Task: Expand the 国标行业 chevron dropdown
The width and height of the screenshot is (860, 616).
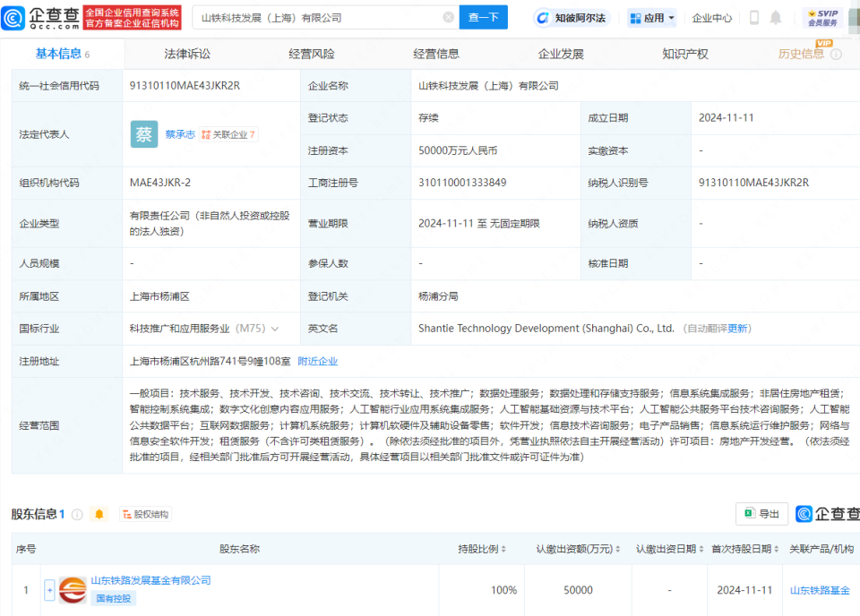Action: [275, 329]
